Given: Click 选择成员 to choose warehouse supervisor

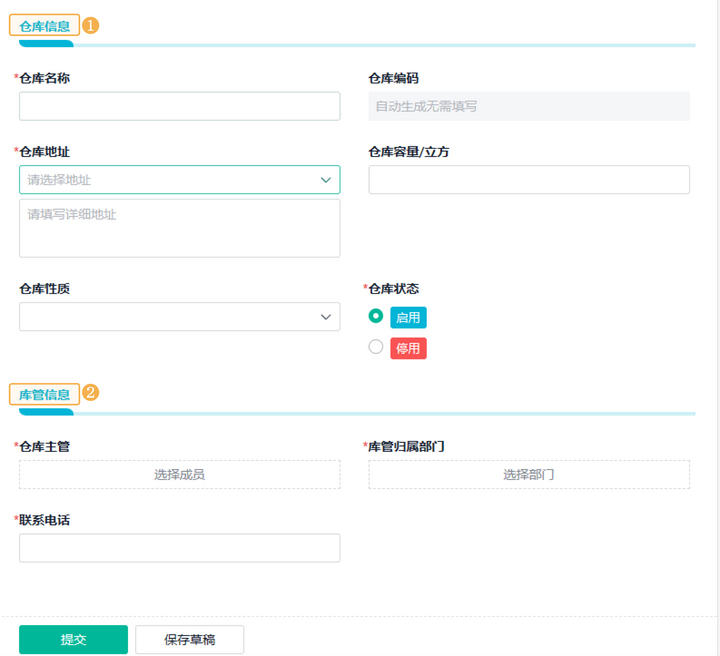Looking at the screenshot, I should [180, 475].
